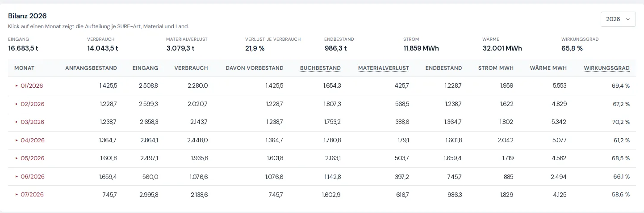The width and height of the screenshot is (644, 213).
Task: Click Wärme value 4.125 in 07/2026
Action: [560, 195]
